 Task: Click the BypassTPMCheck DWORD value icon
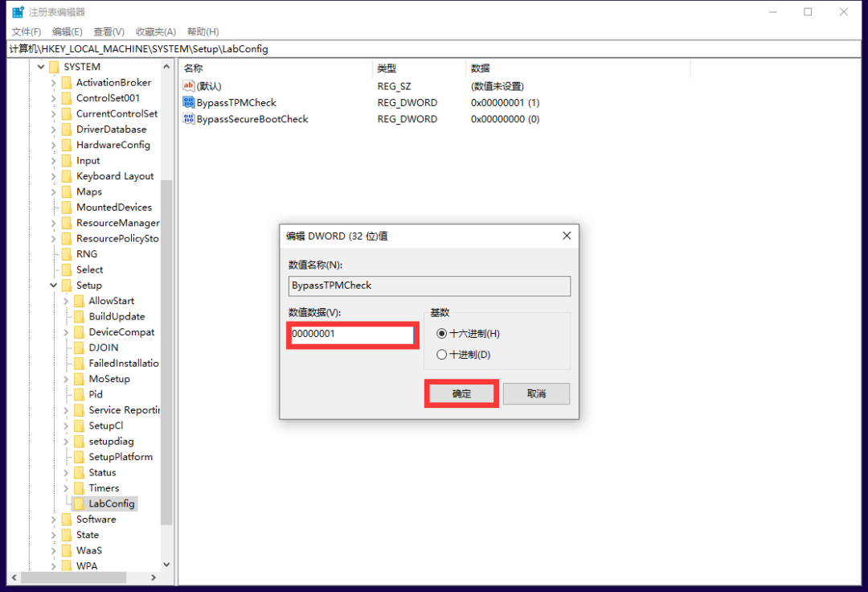(x=189, y=103)
